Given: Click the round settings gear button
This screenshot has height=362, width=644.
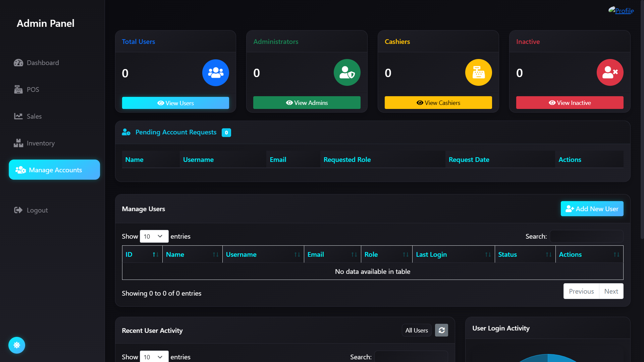Looking at the screenshot, I should pos(17,345).
